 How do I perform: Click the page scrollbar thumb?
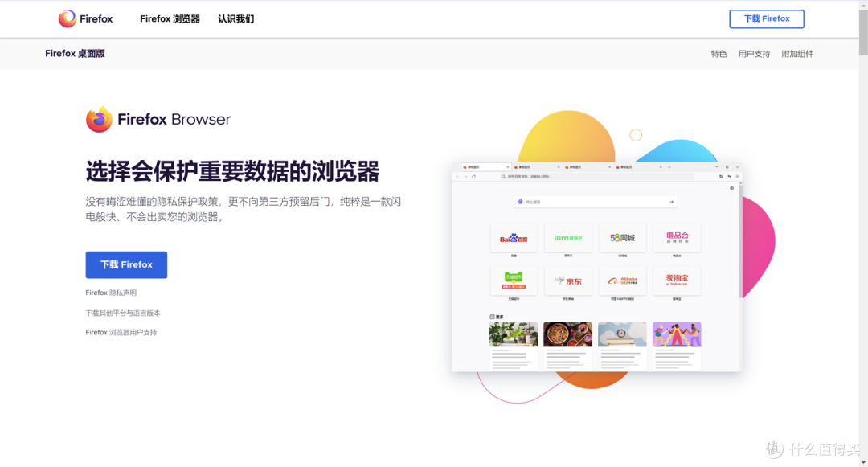coord(863,32)
